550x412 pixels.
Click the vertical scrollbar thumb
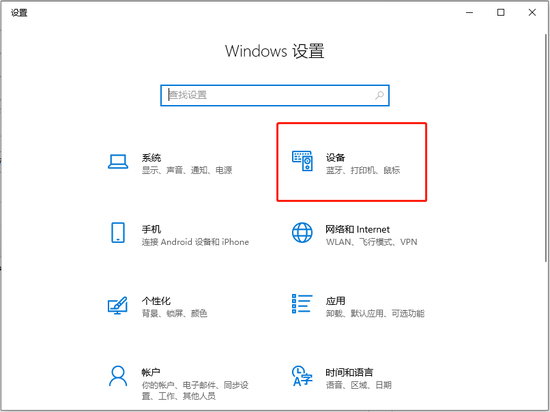[x=546, y=148]
